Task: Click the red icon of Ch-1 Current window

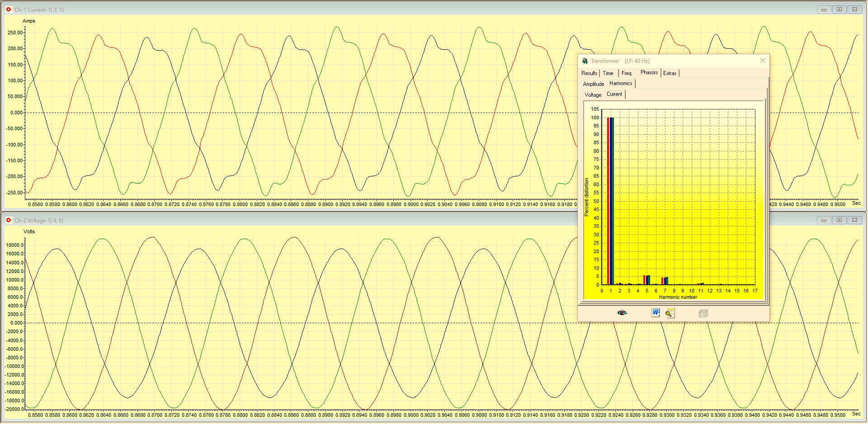Action: click(x=9, y=9)
